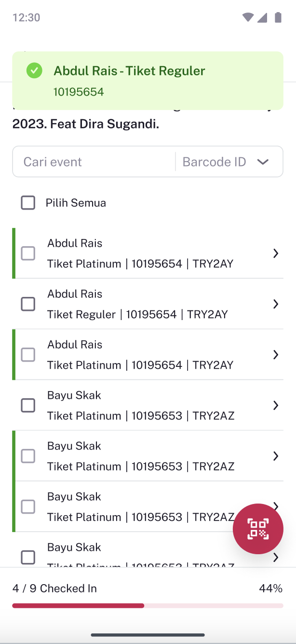296x644 pixels.
Task: Tap the Abdul Rais - Tiket Reguler notification
Action: tap(148, 81)
